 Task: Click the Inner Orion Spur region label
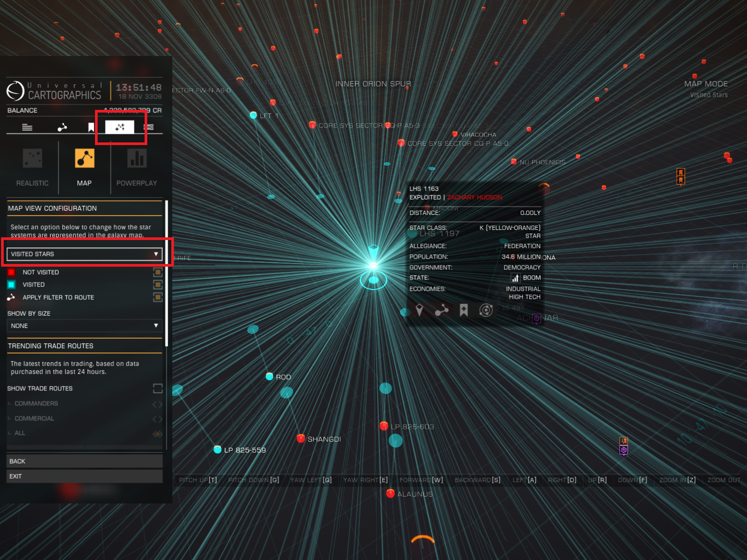click(373, 84)
